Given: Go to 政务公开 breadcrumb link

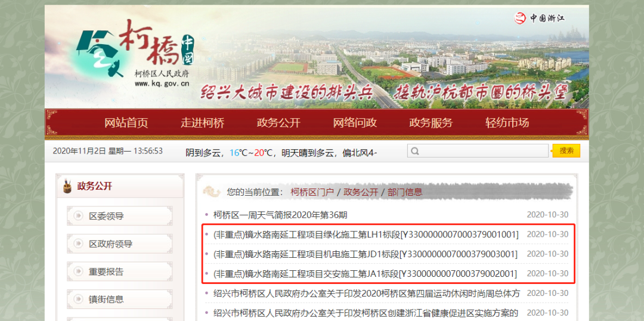Looking at the screenshot, I should (x=361, y=192).
